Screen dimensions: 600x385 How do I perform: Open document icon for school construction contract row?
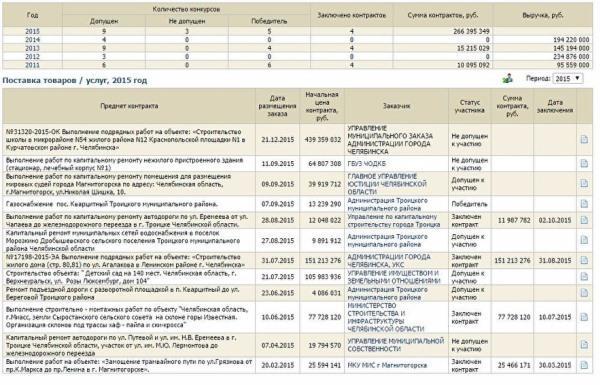(x=584, y=139)
